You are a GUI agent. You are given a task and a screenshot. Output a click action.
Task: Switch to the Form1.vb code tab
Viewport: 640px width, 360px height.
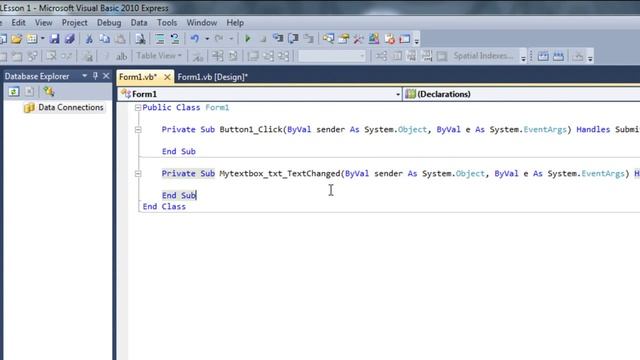click(138, 77)
